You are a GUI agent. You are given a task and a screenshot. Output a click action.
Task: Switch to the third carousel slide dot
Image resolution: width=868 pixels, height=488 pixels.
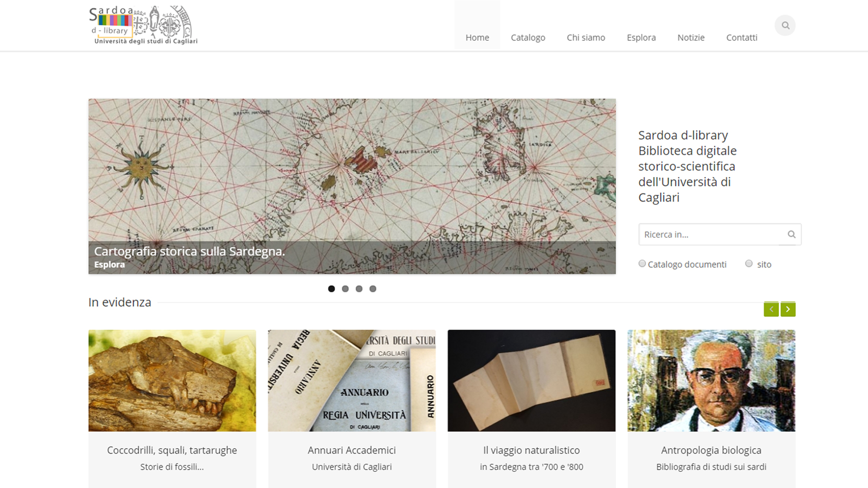tap(359, 289)
